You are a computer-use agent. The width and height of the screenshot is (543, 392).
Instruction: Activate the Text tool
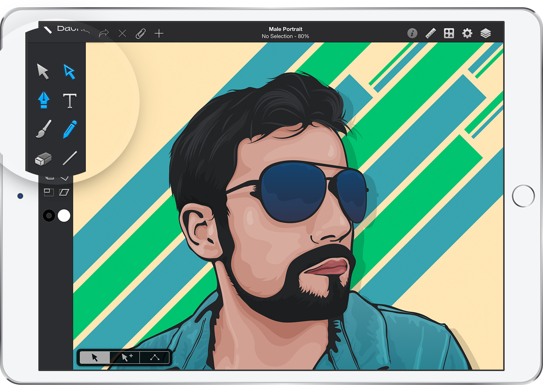click(x=70, y=101)
